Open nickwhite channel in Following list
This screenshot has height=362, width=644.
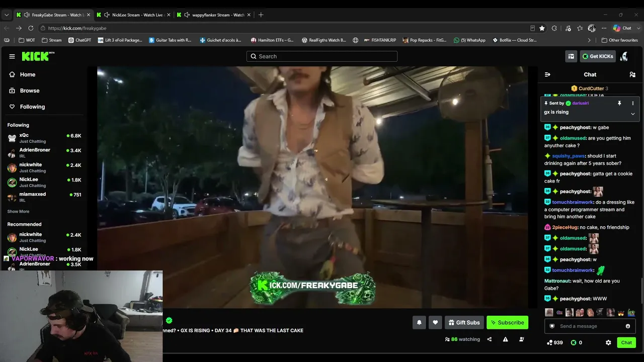[44, 167]
